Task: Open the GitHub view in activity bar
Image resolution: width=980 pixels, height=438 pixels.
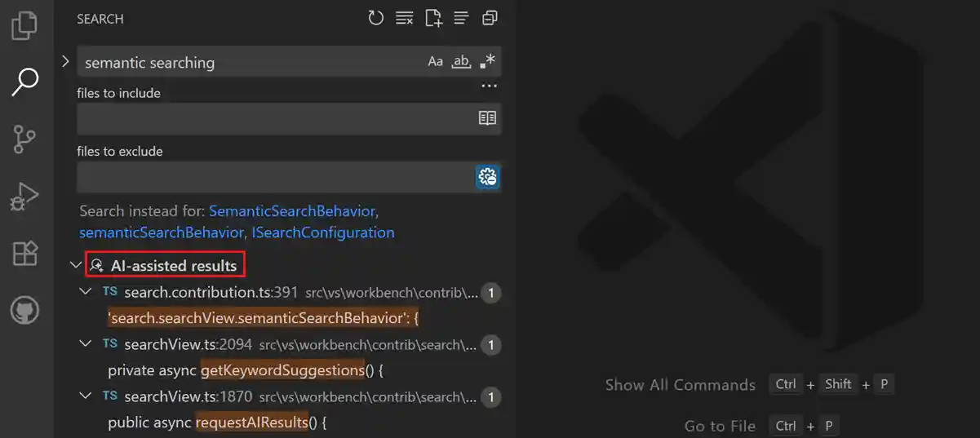Action: pyautogui.click(x=24, y=311)
